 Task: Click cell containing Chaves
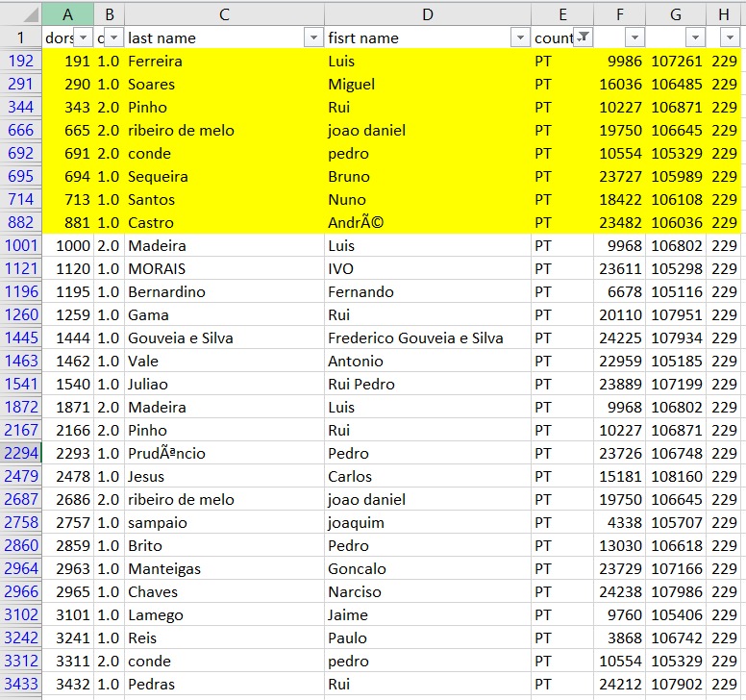[x=225, y=591]
